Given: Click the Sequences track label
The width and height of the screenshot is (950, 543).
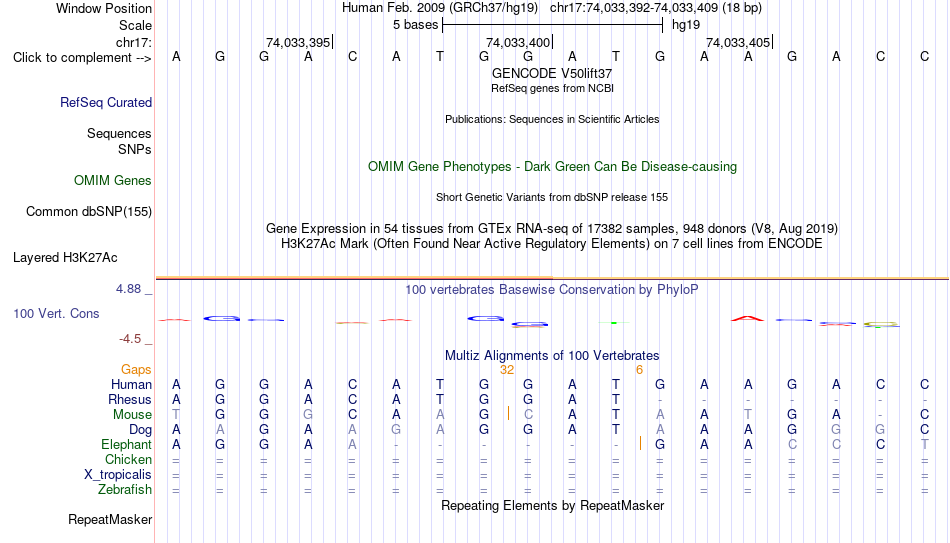Looking at the screenshot, I should tap(119, 133).
